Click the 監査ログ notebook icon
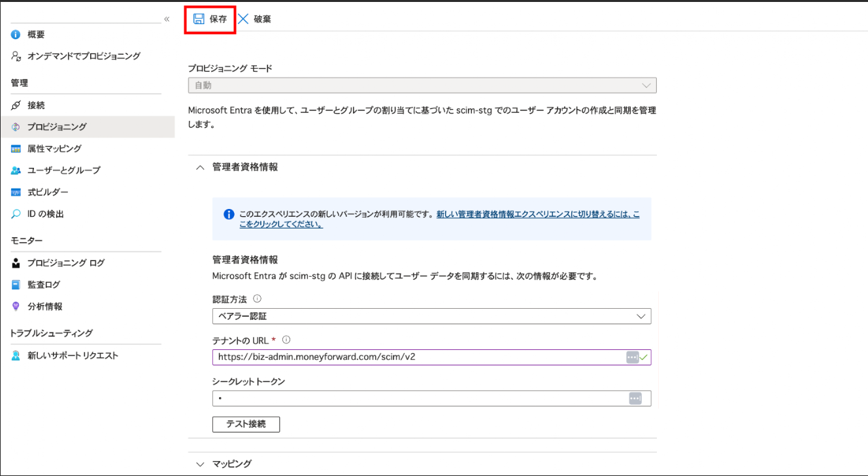This screenshot has height=476, width=868. (16, 285)
